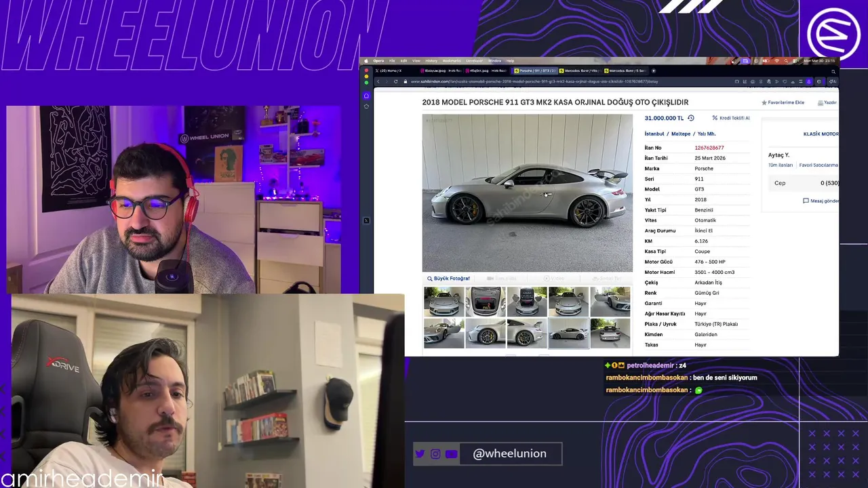Select the front wheel close-up thumbnail
The image size is (868, 488).
(486, 333)
